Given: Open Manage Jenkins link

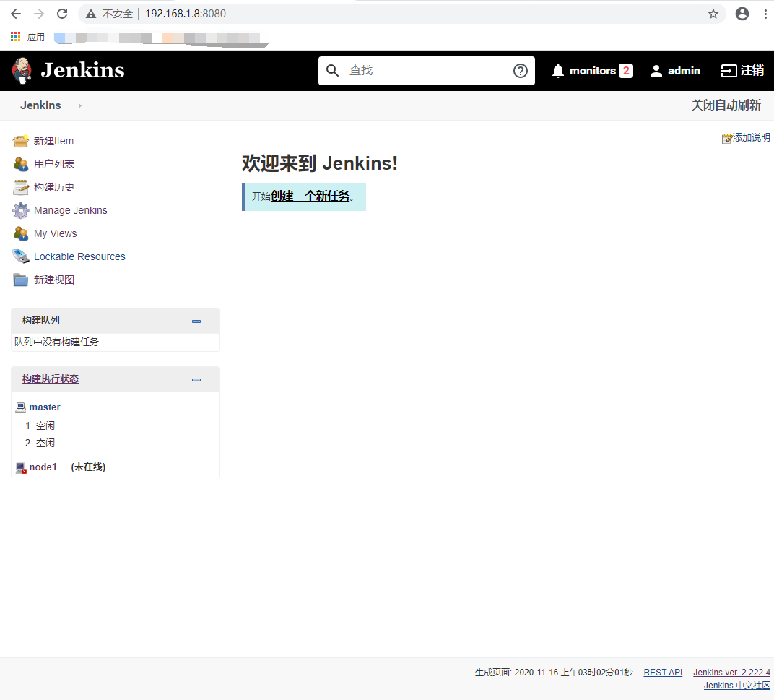Looking at the screenshot, I should point(71,210).
